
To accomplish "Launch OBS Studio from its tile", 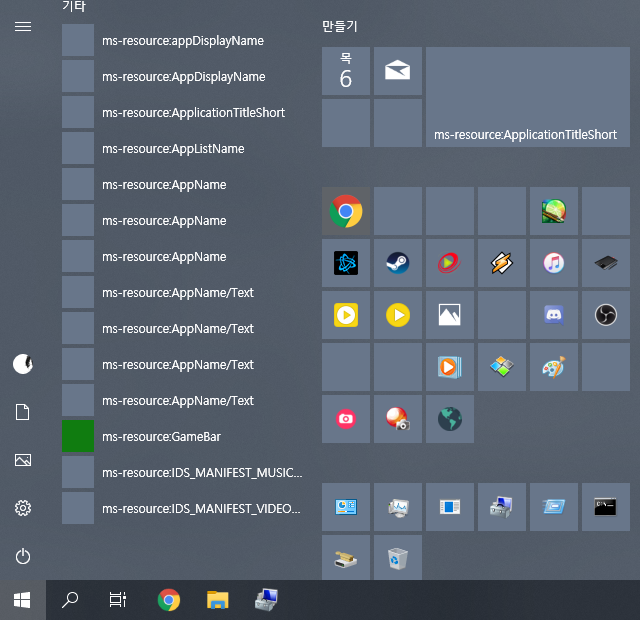I will 606,315.
